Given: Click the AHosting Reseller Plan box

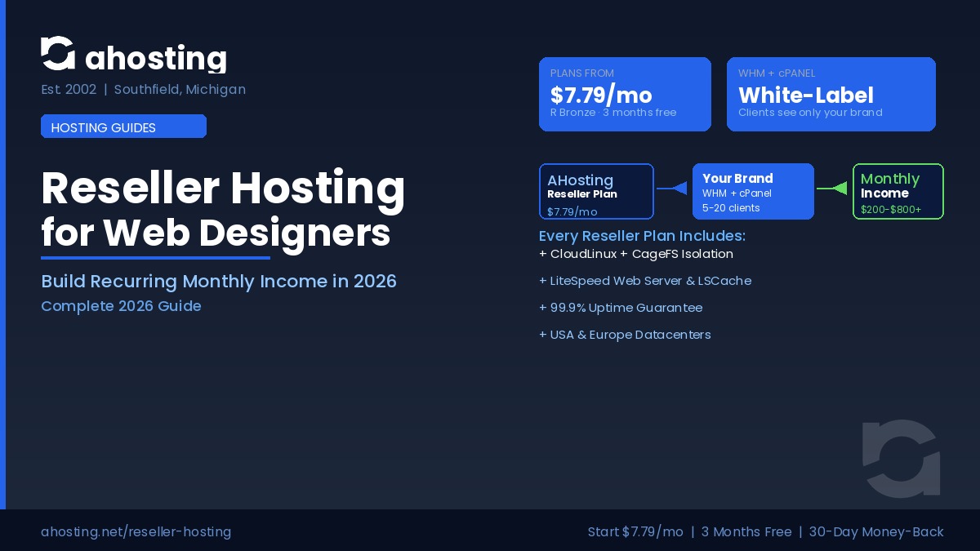Looking at the screenshot, I should (x=596, y=192).
